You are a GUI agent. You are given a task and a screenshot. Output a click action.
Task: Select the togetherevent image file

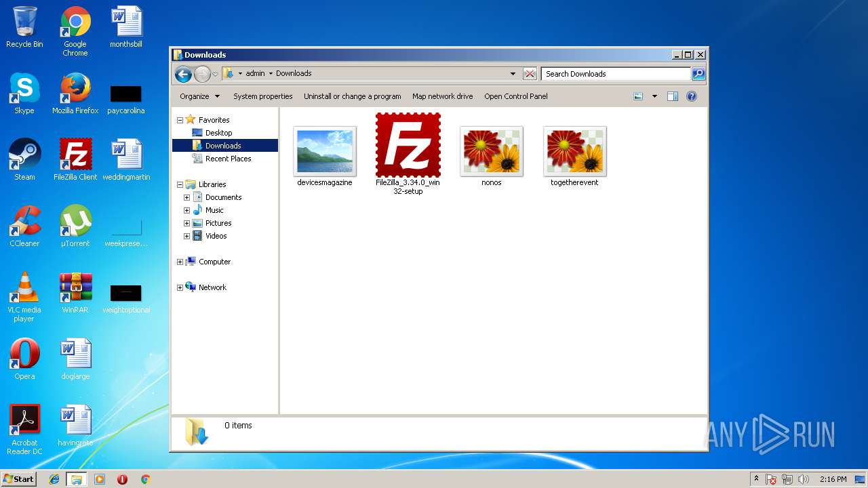pos(574,157)
